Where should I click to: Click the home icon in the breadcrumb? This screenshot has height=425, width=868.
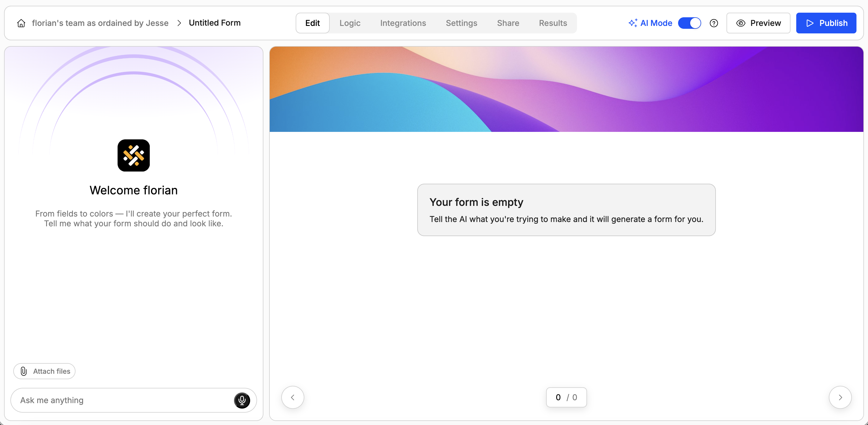coord(21,23)
